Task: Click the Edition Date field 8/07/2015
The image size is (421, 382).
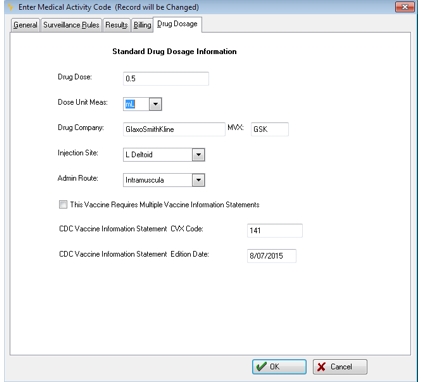Action: point(272,256)
